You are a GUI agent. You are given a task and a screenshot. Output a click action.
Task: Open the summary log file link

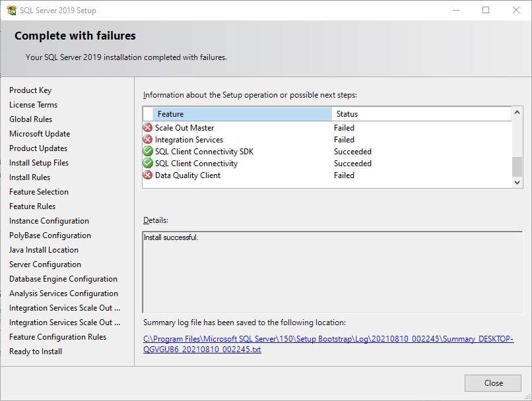coord(328,344)
